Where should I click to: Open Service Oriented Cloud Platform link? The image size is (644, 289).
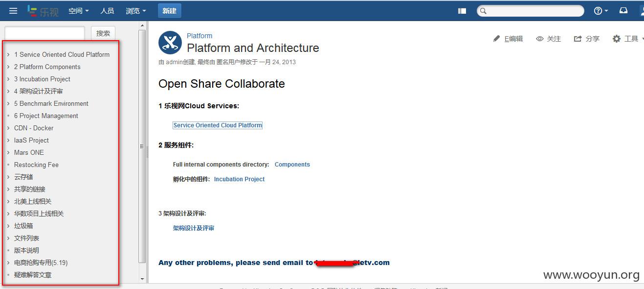218,125
